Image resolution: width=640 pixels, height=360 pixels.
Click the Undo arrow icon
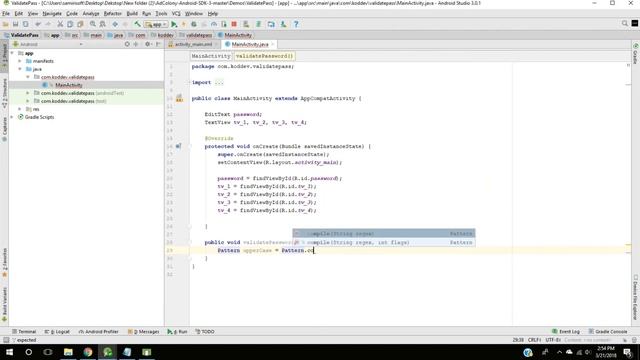(x=38, y=24)
